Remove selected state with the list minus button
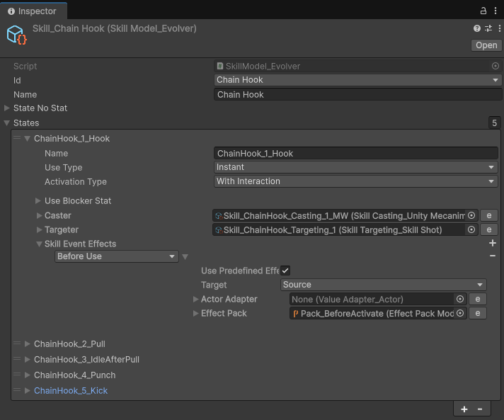The width and height of the screenshot is (504, 420). click(x=480, y=409)
